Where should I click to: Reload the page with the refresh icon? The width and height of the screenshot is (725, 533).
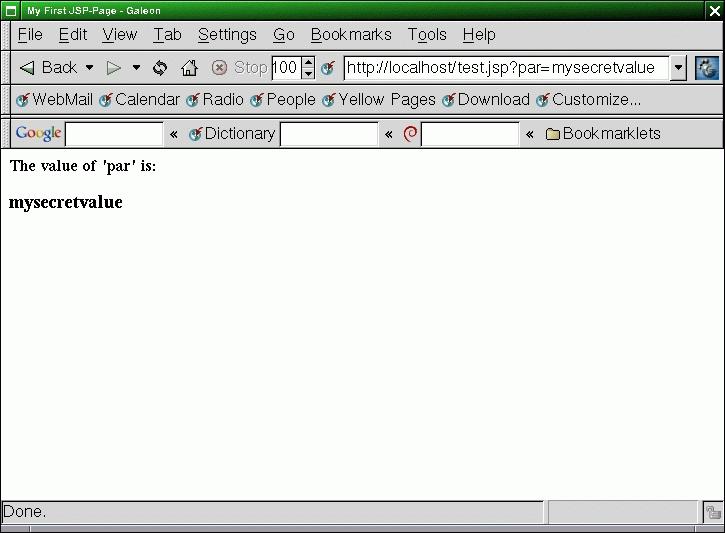[160, 68]
